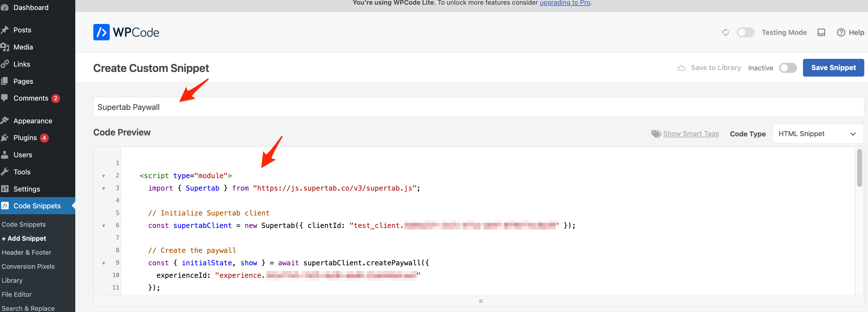Image resolution: width=868 pixels, height=312 pixels.
Task: Click the refresh arrows icon near Testing Mode
Action: tap(725, 32)
